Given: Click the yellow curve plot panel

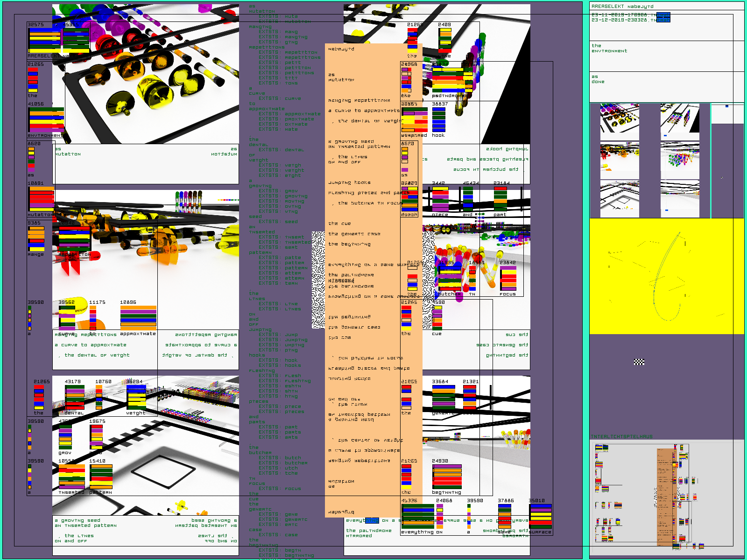Looking at the screenshot, I should point(666,276).
